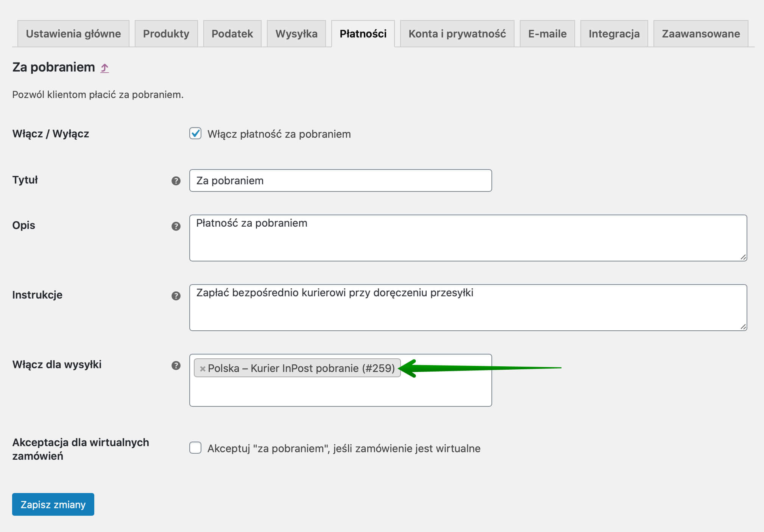Click the help icon next to Tytuł
The width and height of the screenshot is (764, 532).
tap(176, 181)
